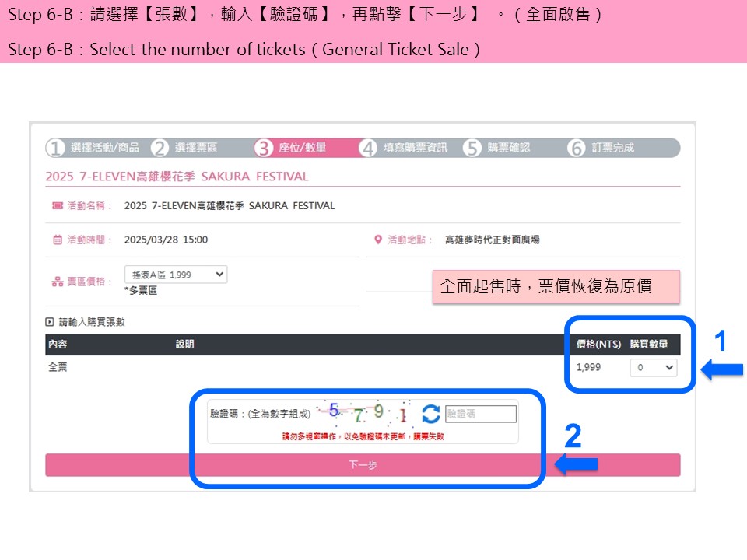
Task: Click the 說明 column header
Action: (185, 344)
